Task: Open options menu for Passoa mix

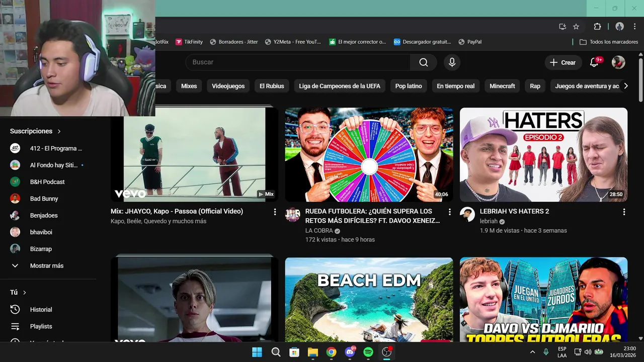Action: click(x=275, y=212)
